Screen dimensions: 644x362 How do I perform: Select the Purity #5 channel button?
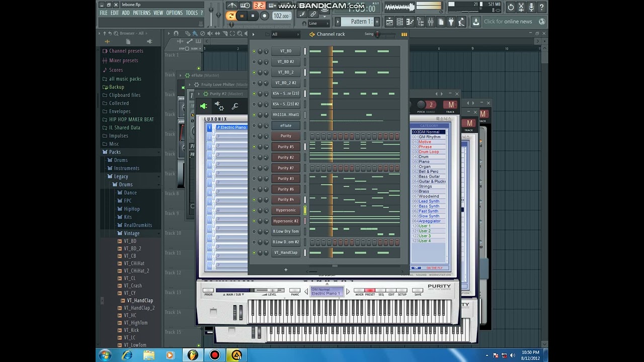tap(286, 147)
